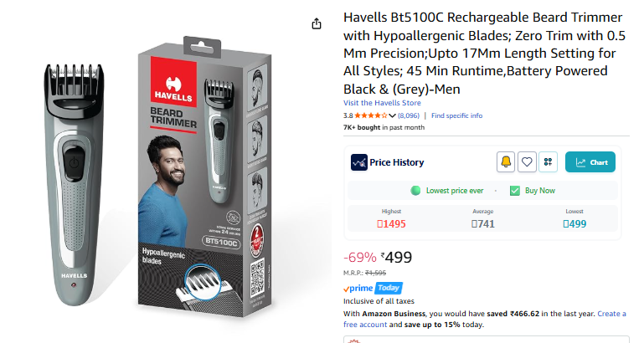Click the share icon above product image
The image size is (644, 343).
pos(317,23)
